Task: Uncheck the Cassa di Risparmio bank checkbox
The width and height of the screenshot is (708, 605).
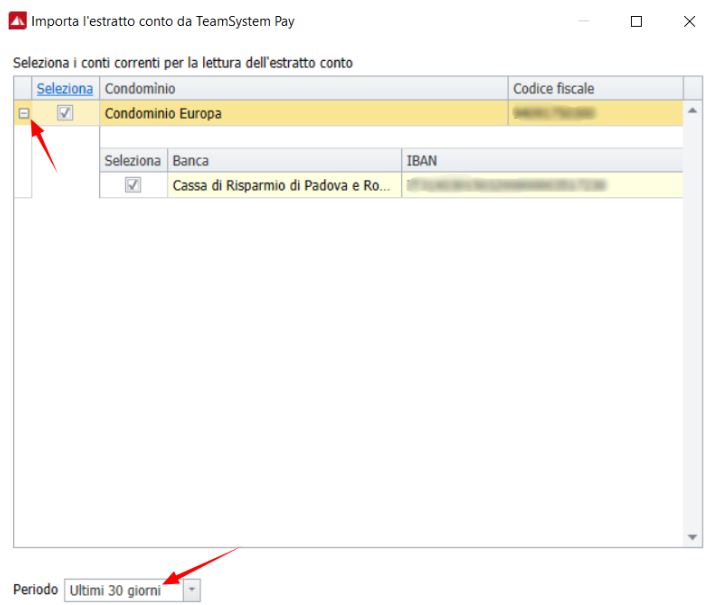Action: point(133,185)
